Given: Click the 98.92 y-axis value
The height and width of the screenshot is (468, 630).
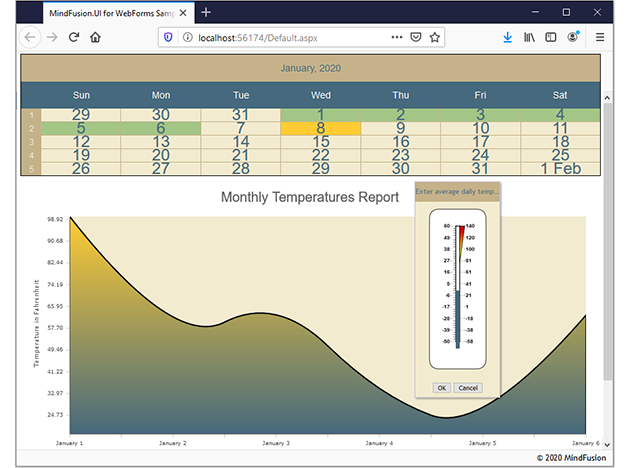Looking at the screenshot, I should 55,219.
